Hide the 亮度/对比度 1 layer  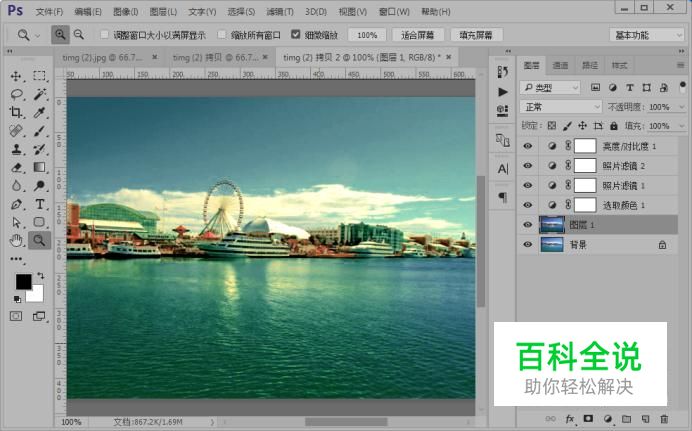[528, 146]
